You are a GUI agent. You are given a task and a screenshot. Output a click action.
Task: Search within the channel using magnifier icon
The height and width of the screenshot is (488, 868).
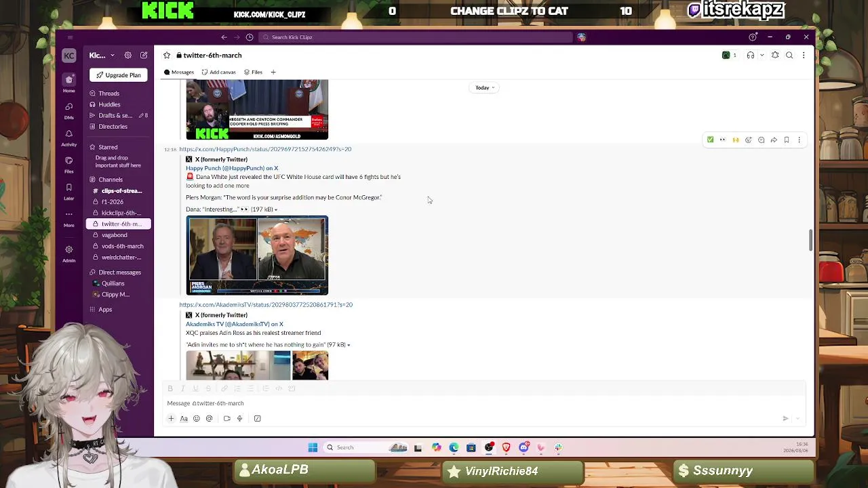pos(789,56)
